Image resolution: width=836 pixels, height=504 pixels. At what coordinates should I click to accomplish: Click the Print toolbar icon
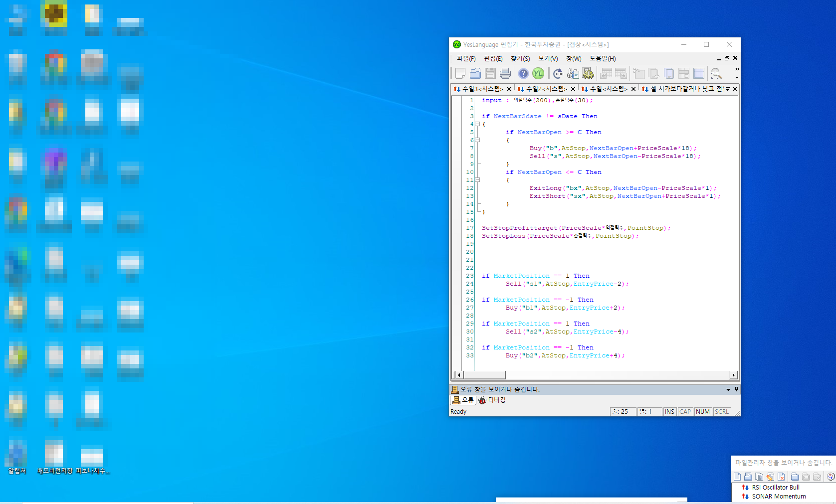click(x=505, y=74)
